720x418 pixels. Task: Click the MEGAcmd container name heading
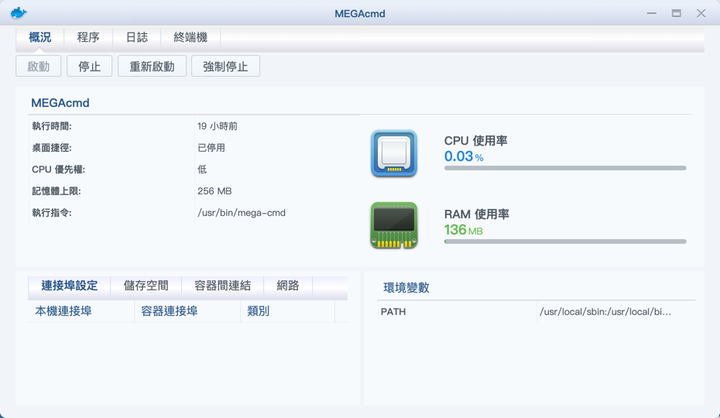60,103
